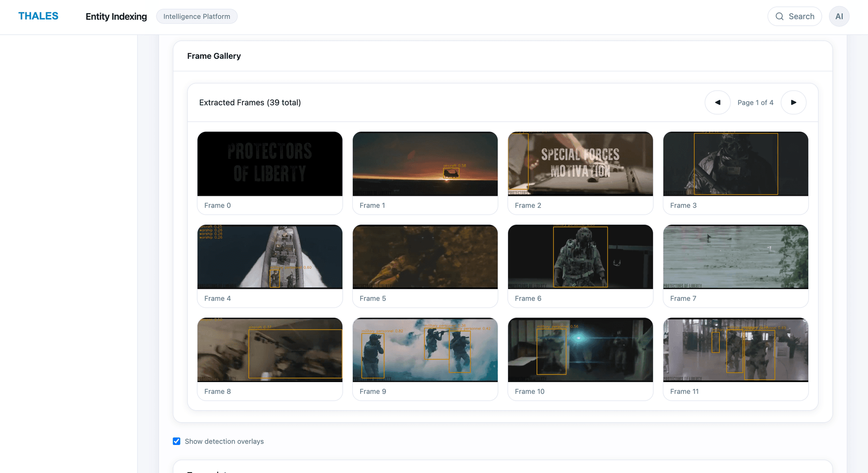Click the THALES logo
Screen dimensions: 868x473
coord(38,16)
